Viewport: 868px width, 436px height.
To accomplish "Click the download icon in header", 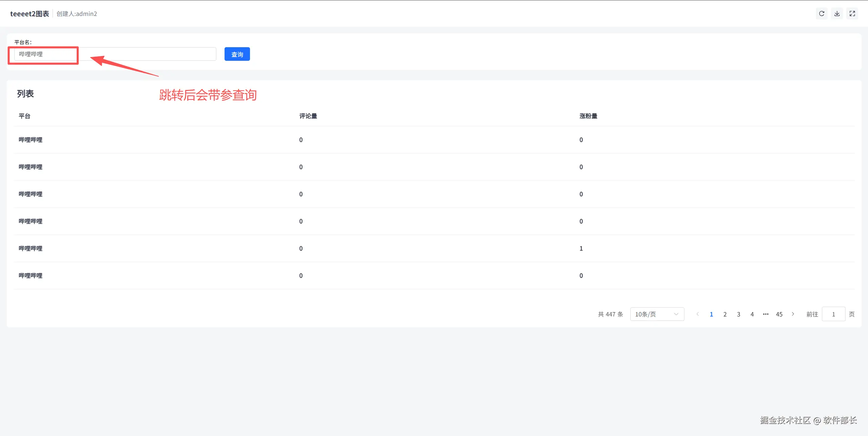I will click(x=837, y=14).
